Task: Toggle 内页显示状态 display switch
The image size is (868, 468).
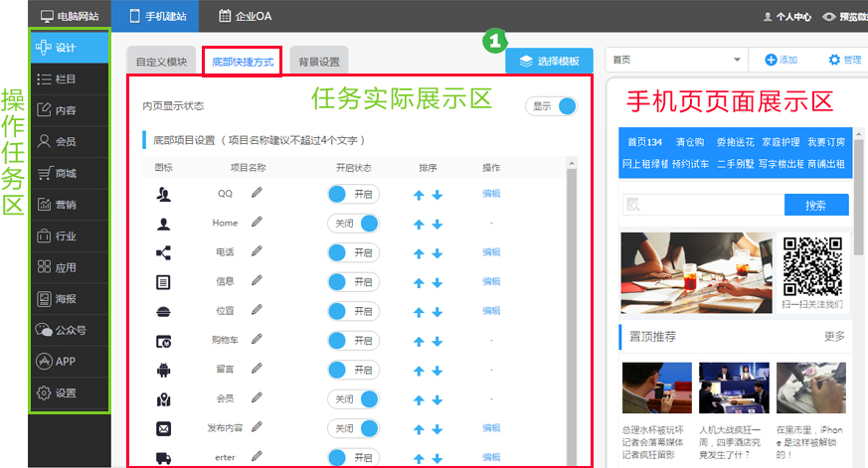Action: 552,105
